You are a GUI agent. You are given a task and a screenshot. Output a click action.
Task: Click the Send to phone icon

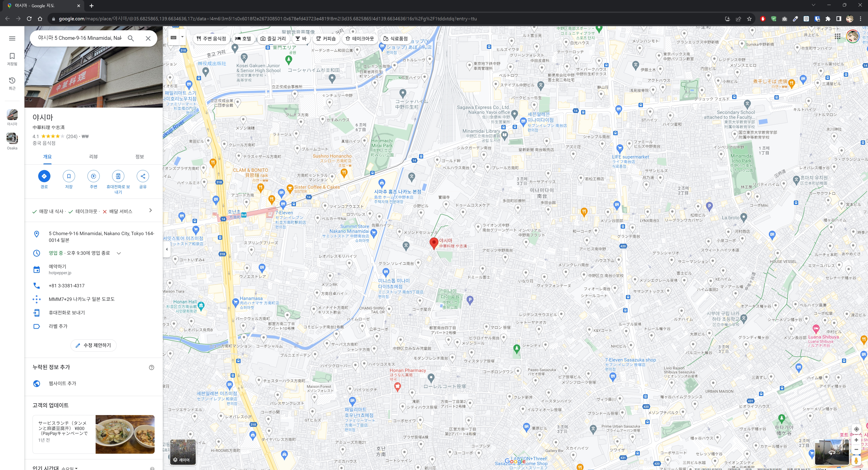tap(118, 176)
